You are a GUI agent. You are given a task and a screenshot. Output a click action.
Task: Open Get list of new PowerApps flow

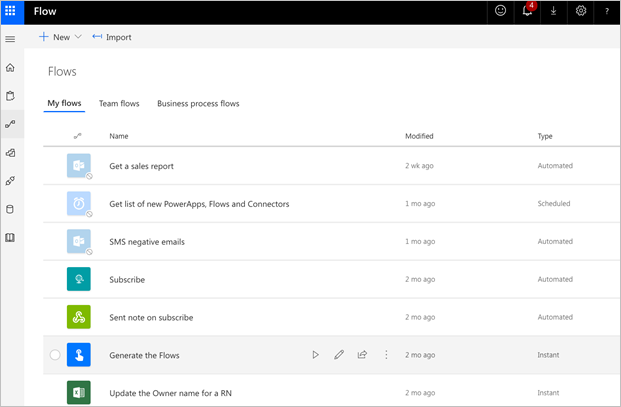(199, 204)
